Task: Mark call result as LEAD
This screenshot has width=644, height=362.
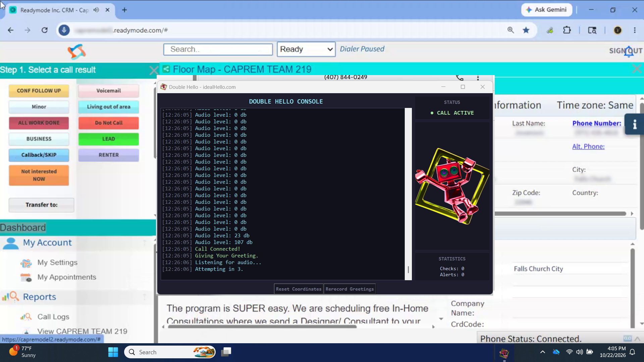Action: pos(109,139)
